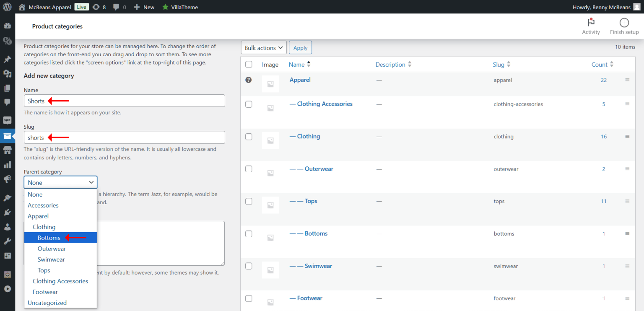The width and height of the screenshot is (644, 311).
Task: Open Tools via the wrench icon
Action: coord(7,241)
